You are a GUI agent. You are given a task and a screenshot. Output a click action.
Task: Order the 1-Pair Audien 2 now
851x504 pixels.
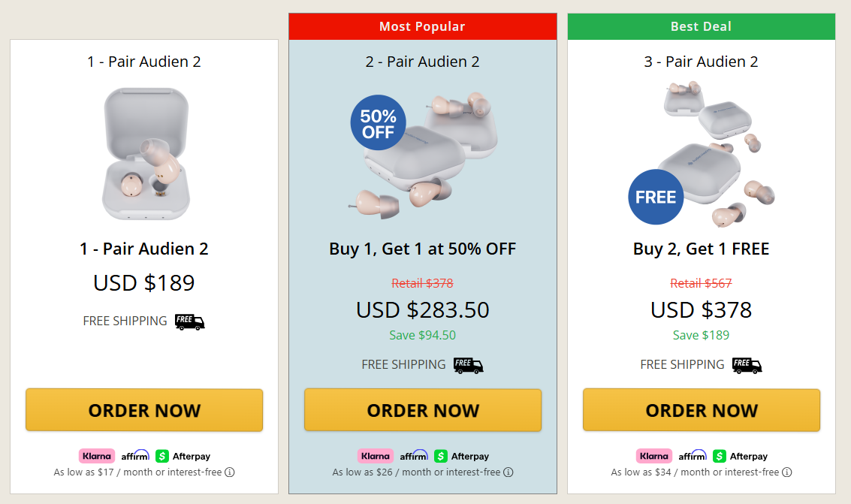[x=144, y=410]
